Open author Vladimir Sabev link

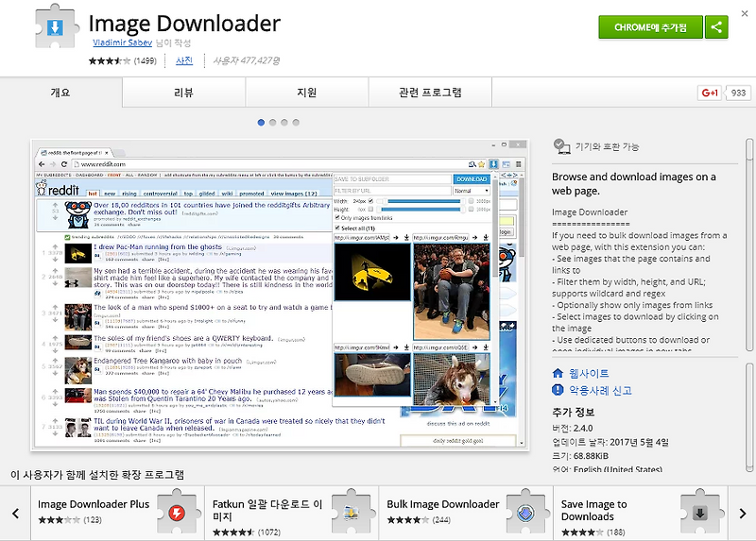[x=123, y=42]
